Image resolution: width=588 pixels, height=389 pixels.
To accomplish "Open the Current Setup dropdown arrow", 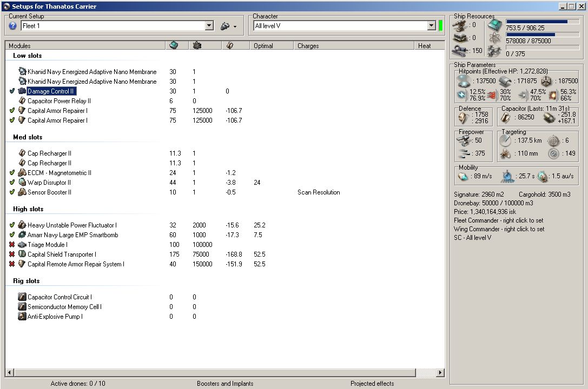I will [x=209, y=26].
